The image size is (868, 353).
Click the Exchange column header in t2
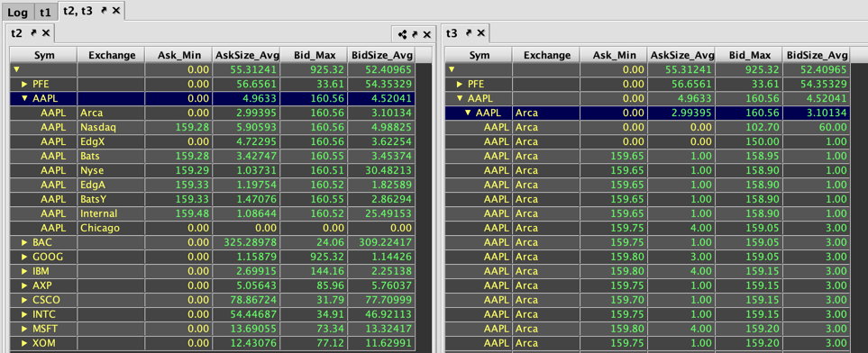click(111, 55)
